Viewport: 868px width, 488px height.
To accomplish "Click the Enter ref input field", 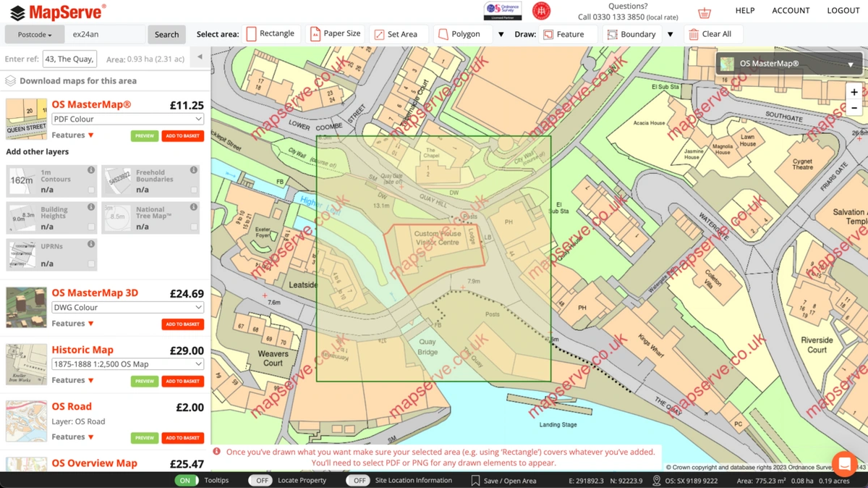I will (x=69, y=59).
